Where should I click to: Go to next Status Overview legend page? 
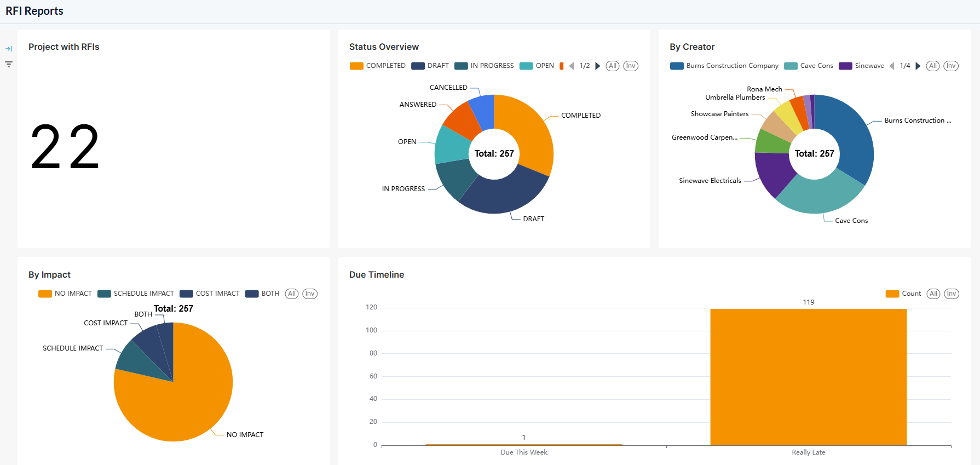(x=598, y=66)
